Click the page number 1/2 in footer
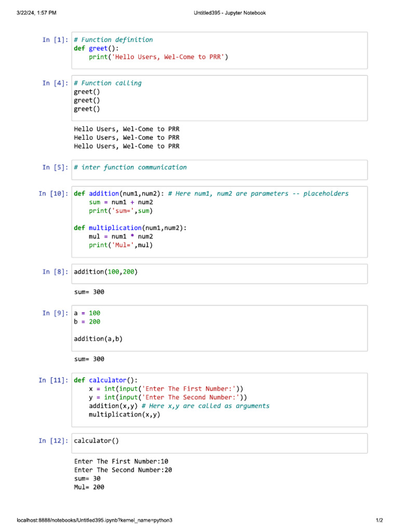The width and height of the screenshot is (399, 532). (379, 520)
